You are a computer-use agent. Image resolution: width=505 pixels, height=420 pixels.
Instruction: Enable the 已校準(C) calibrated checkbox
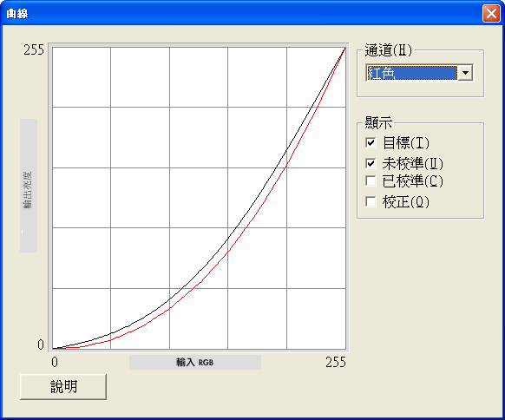(x=371, y=181)
